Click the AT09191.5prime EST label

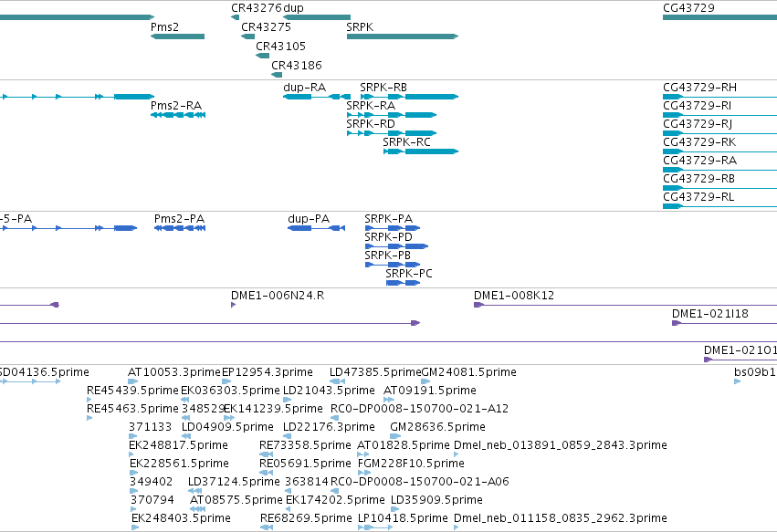click(x=430, y=391)
